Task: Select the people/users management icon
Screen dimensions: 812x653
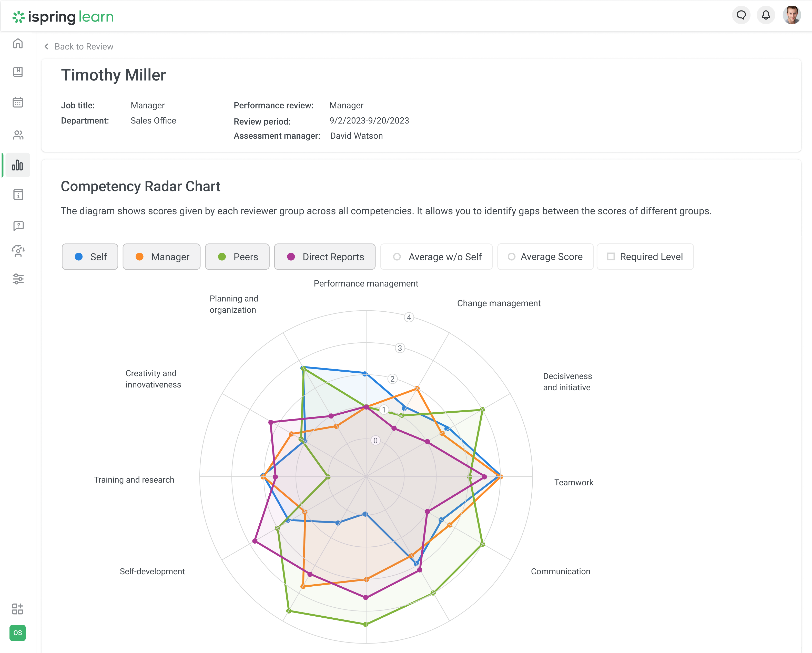Action: click(x=17, y=135)
